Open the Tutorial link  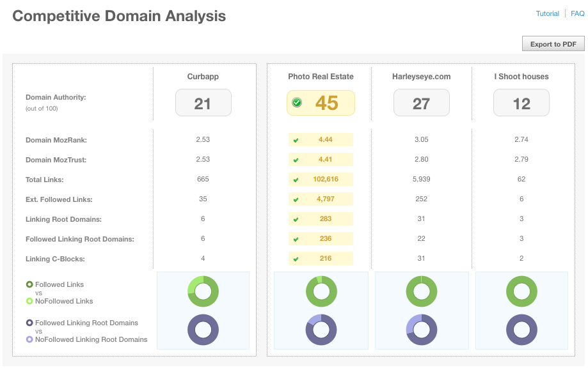click(547, 13)
